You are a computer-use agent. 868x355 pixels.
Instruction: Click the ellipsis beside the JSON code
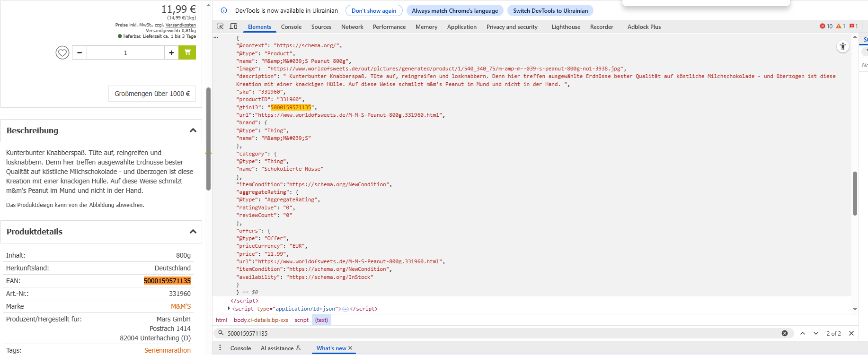(216, 37)
